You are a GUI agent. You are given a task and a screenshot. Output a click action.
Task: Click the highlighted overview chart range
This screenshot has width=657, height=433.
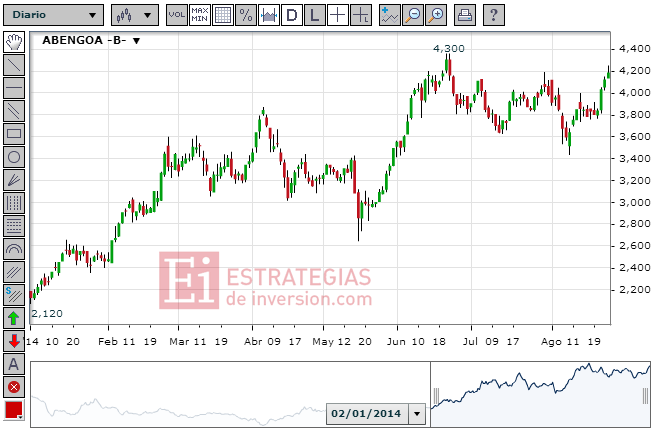[541, 394]
